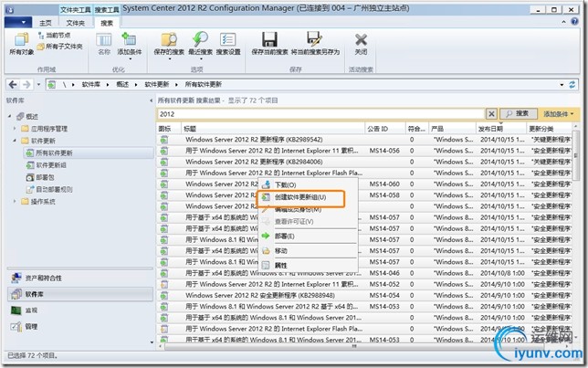Sort by the 更新分类 column header

pos(550,129)
